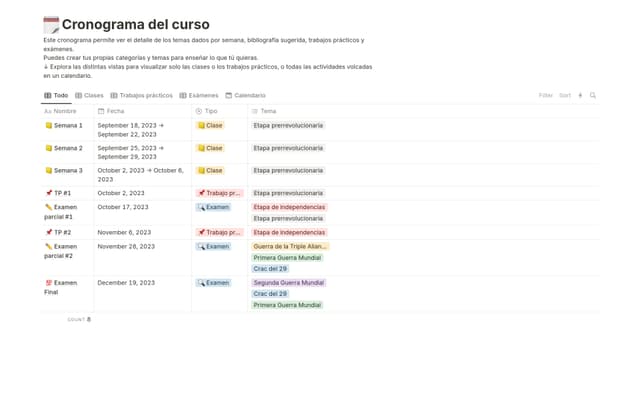Image resolution: width=640 pixels, height=399 pixels.
Task: Click the October 2, 2023 date in TP #1 row
Action: coord(121,193)
